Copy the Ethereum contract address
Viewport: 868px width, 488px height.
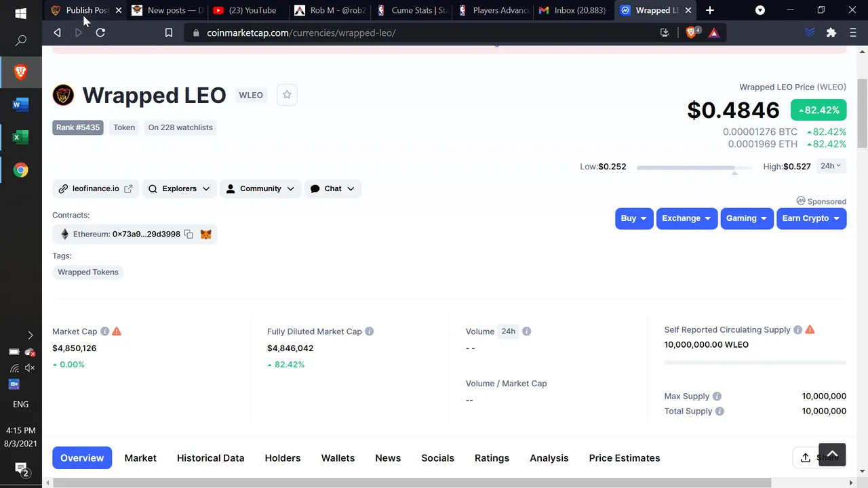click(189, 234)
